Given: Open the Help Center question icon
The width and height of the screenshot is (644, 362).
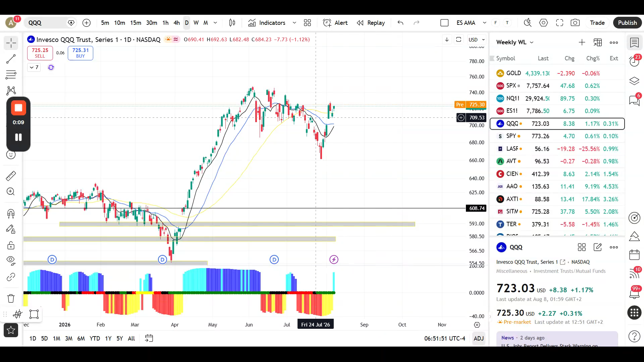Looking at the screenshot, I should click(x=634, y=336).
